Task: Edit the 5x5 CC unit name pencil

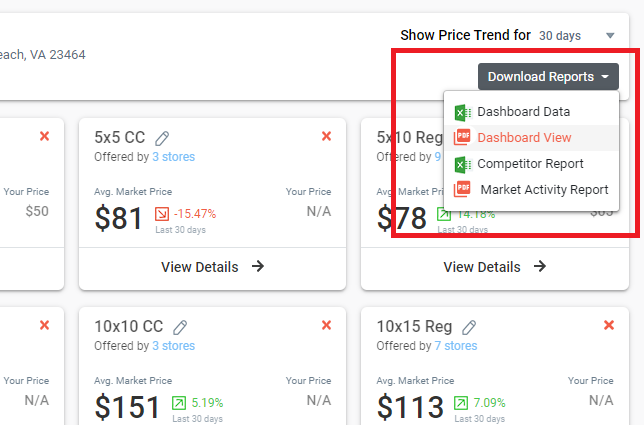Action: (x=162, y=138)
